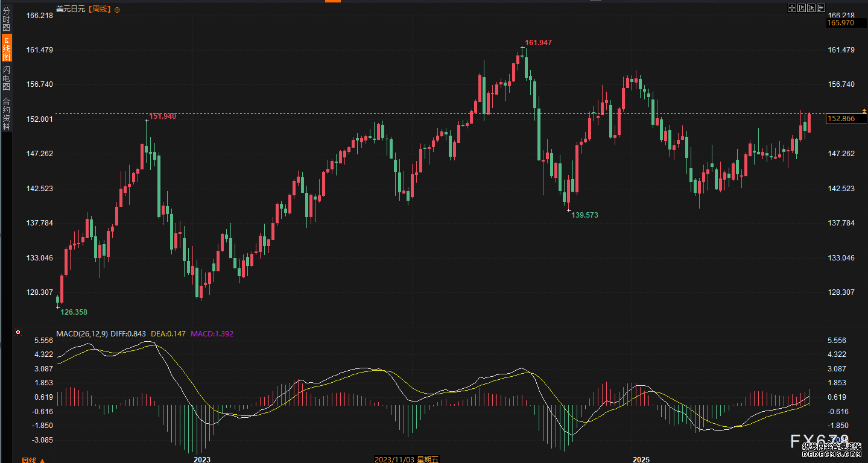Click the 126.358 low price label
Screen dimensions: 868x463
[x=74, y=312]
